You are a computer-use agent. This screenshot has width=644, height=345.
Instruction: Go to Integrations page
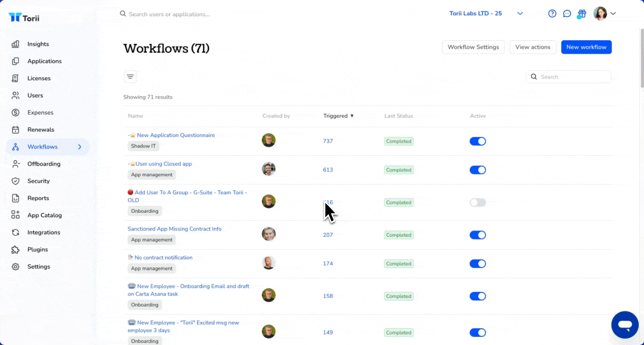(x=44, y=232)
